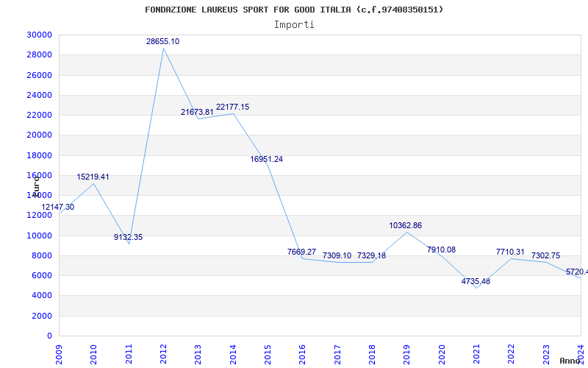
Task: Select the 7710.31 data label
Action: [510, 252]
